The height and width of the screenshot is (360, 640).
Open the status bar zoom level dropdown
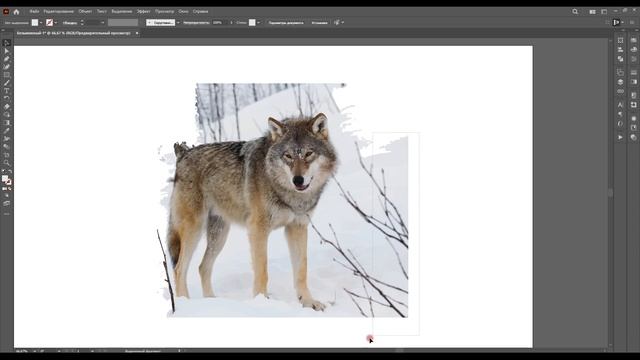click(x=35, y=351)
